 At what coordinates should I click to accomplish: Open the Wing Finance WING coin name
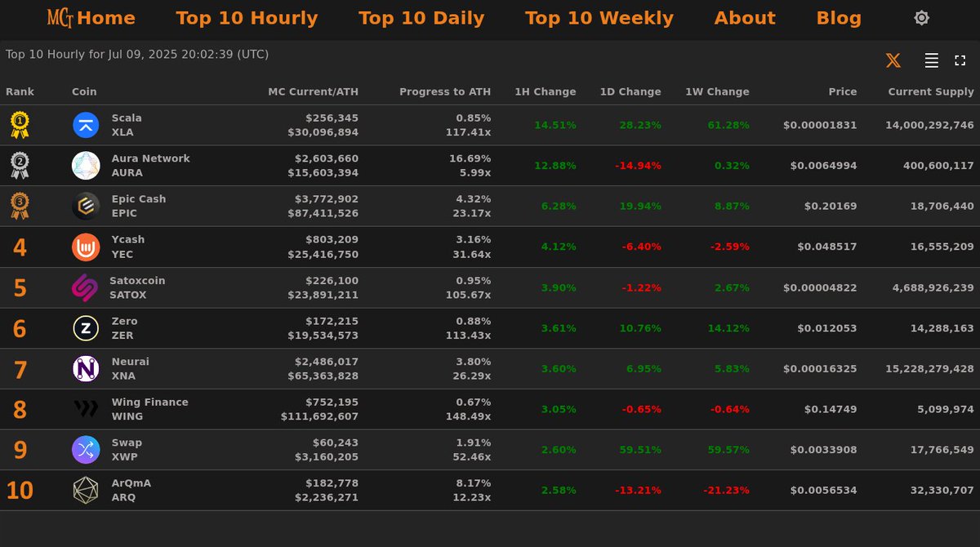coord(149,409)
